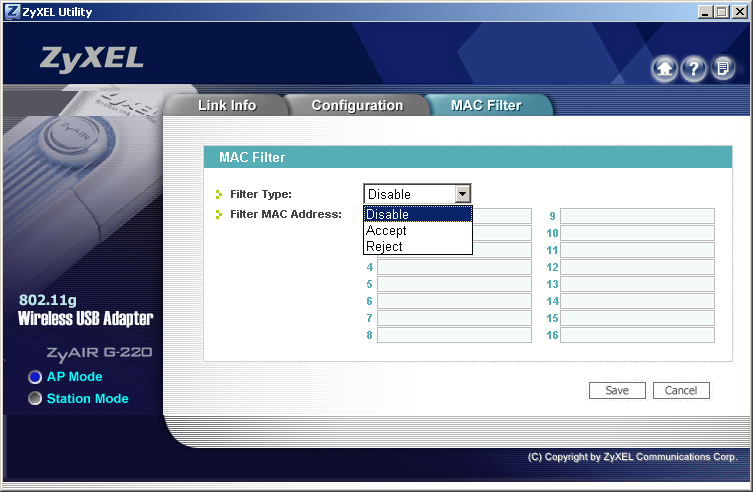This screenshot has height=492, width=753.
Task: Click the Save button
Action: (617, 390)
